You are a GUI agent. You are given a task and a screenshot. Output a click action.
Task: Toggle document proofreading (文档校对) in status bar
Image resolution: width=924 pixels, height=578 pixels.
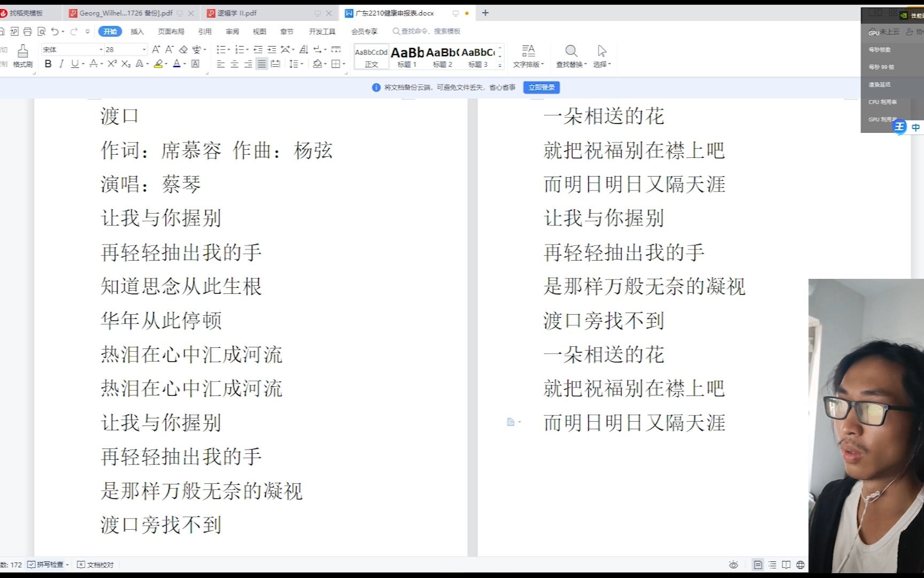[x=95, y=565]
